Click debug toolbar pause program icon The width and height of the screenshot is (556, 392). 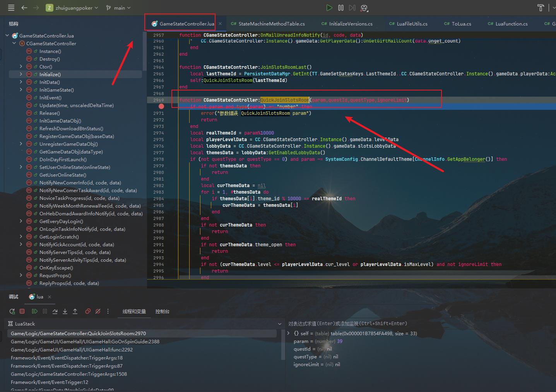[45, 311]
